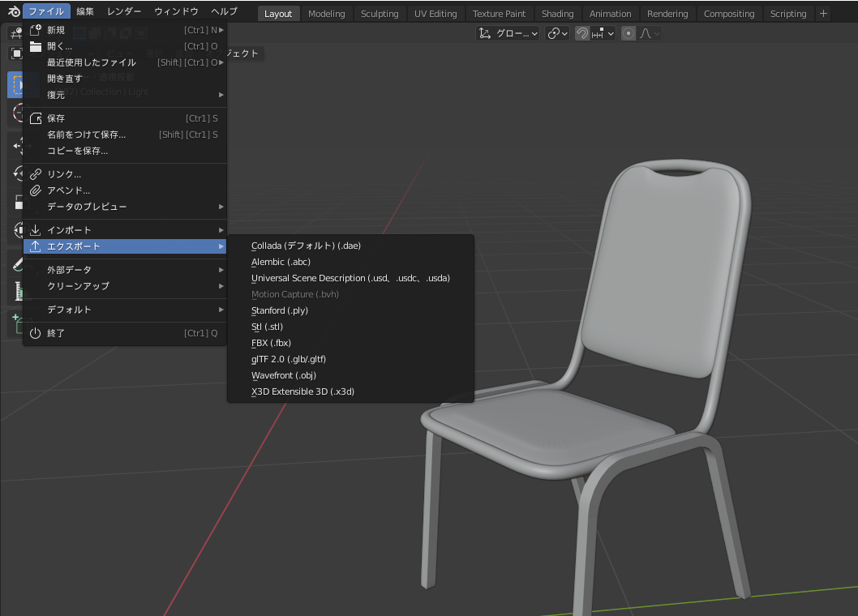858x616 pixels.
Task: Click the folder icon beside 開く
Action: (36, 46)
